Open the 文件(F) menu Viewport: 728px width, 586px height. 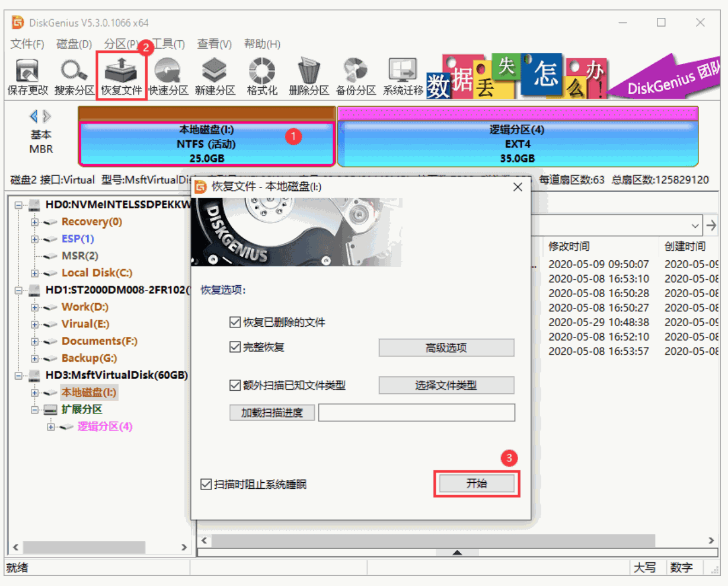(x=27, y=44)
